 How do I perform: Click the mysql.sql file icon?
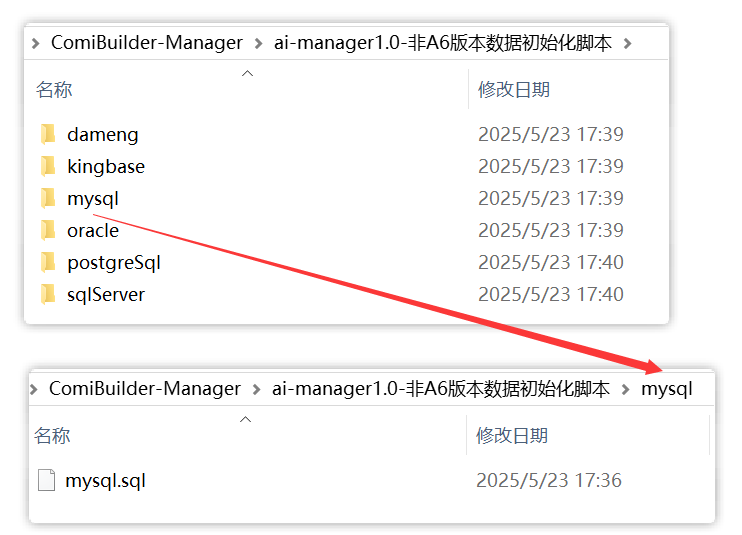[x=46, y=480]
